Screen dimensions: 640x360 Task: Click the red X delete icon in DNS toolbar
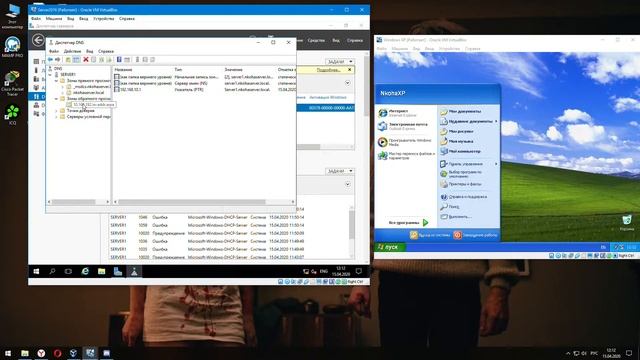[86, 60]
